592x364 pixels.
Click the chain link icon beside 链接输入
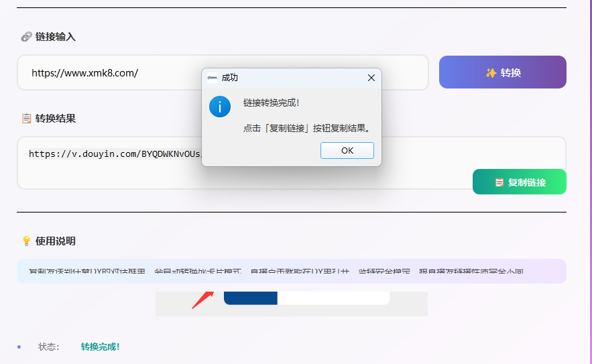(26, 37)
